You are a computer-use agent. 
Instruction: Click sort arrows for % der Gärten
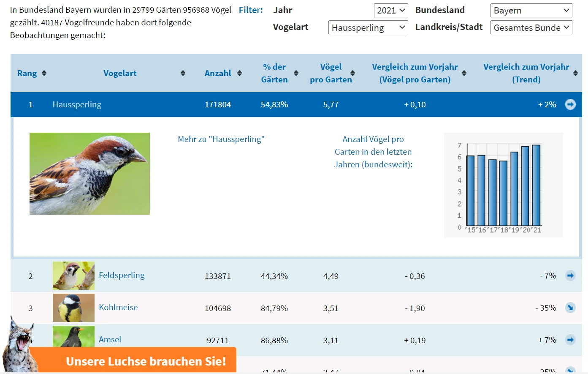tap(296, 73)
